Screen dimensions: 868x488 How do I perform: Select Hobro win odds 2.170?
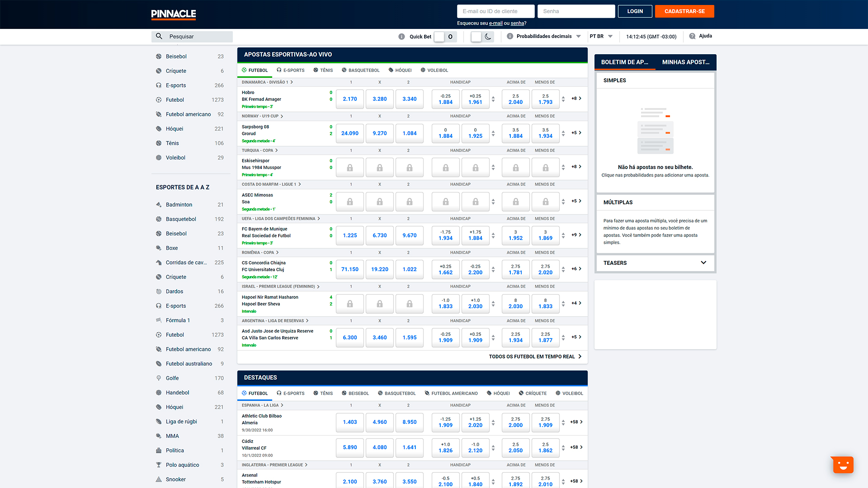click(x=350, y=99)
